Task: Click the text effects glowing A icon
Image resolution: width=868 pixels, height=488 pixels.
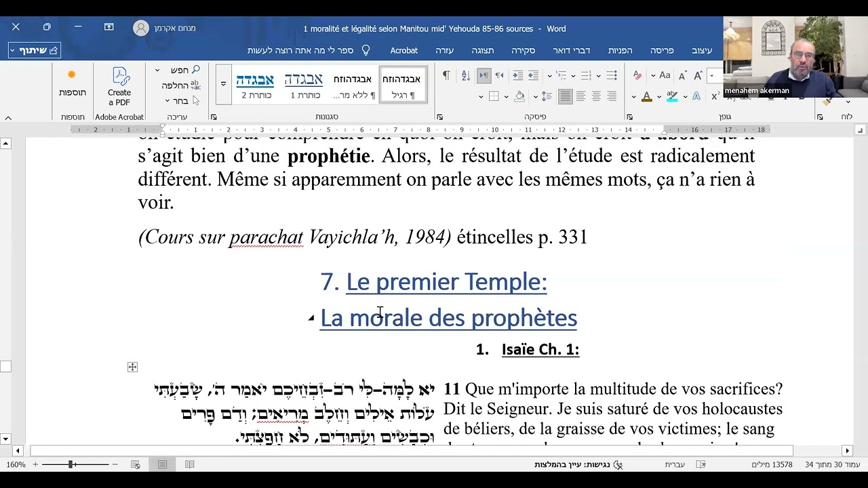Action: 696,97
